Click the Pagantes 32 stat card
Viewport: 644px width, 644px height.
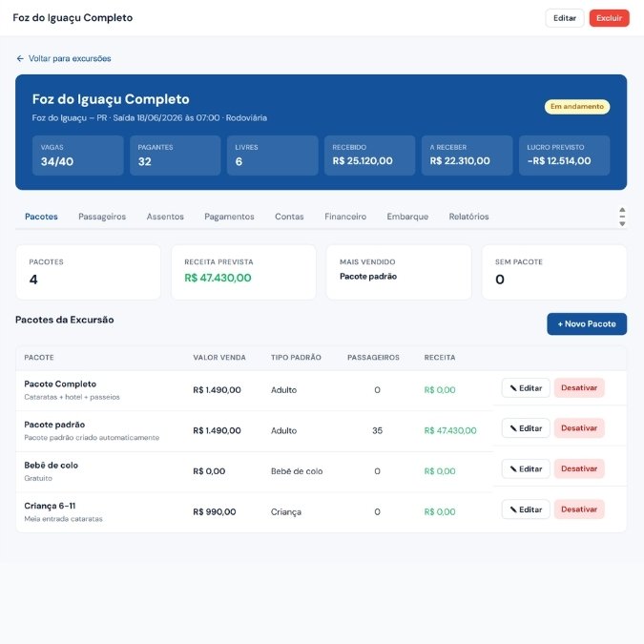coord(175,156)
